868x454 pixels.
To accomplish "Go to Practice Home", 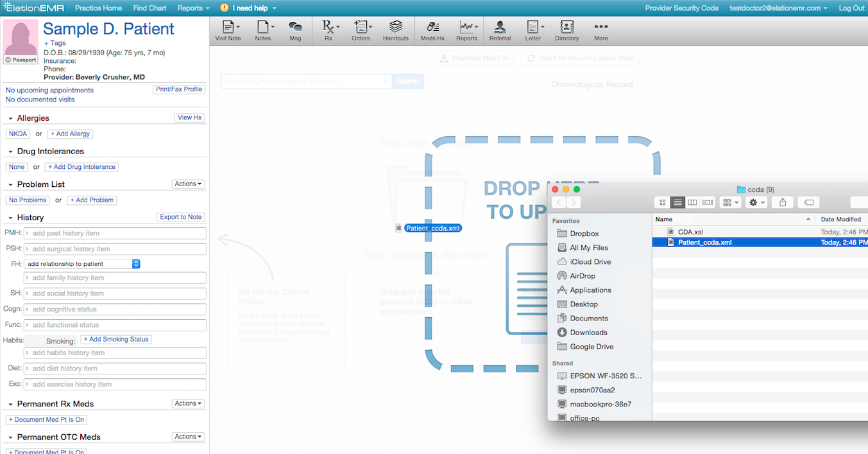I will pos(98,8).
